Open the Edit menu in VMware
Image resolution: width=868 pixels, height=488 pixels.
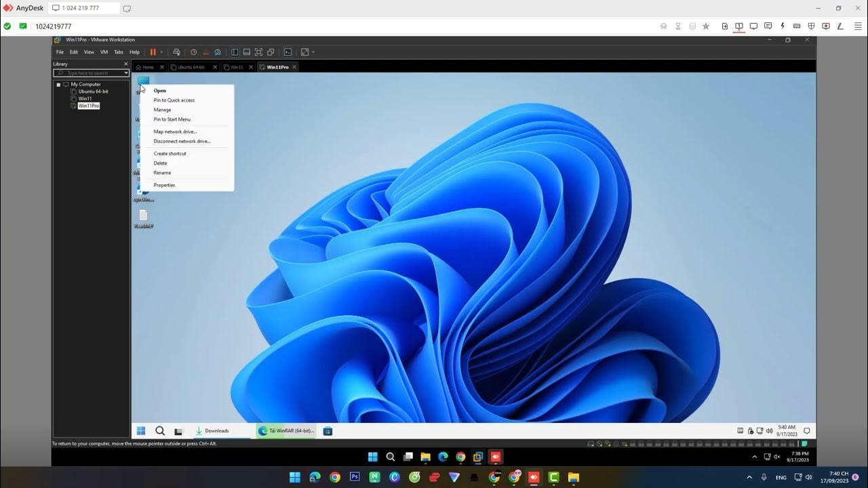click(73, 52)
